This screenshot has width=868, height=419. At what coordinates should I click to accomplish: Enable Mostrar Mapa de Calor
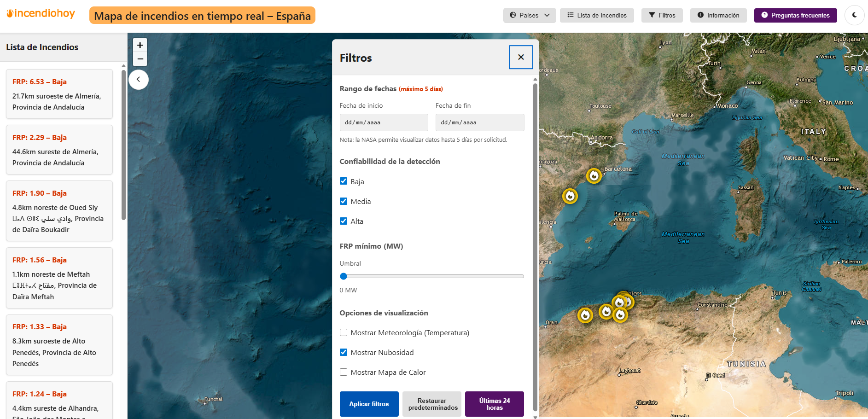(344, 372)
